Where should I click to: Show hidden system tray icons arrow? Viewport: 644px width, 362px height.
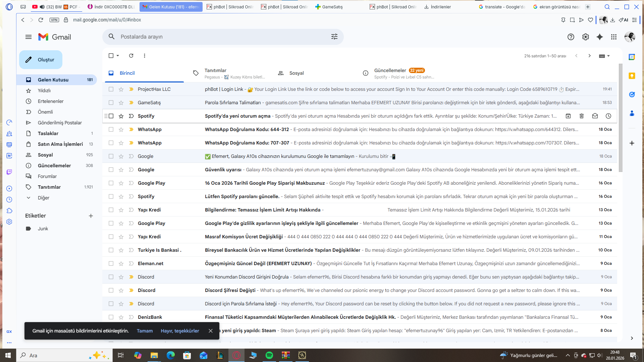click(568, 355)
